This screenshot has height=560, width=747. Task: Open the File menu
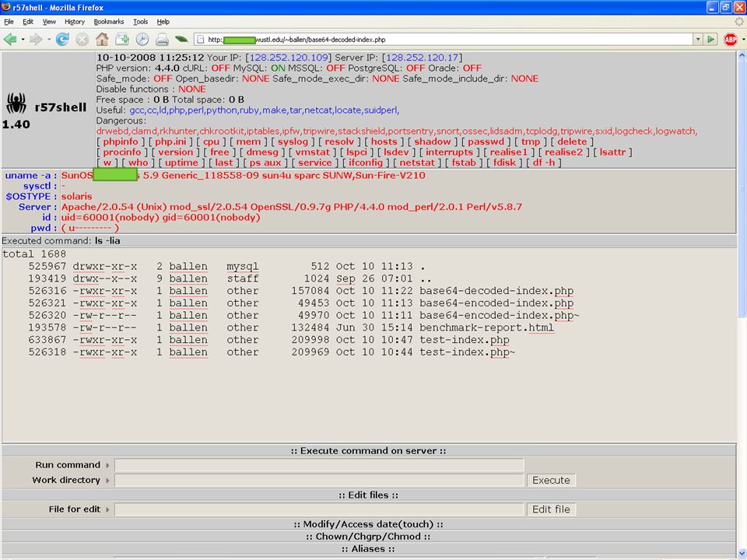[9, 22]
